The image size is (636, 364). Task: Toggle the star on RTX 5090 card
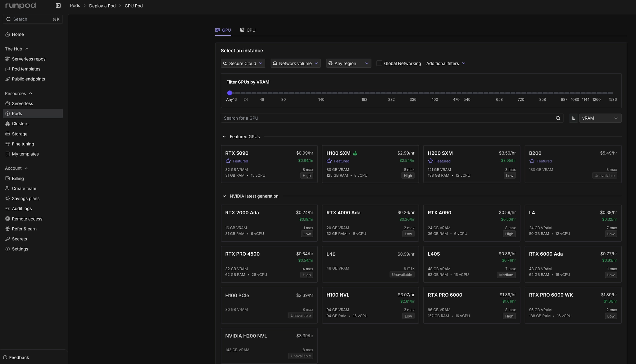coord(228,161)
